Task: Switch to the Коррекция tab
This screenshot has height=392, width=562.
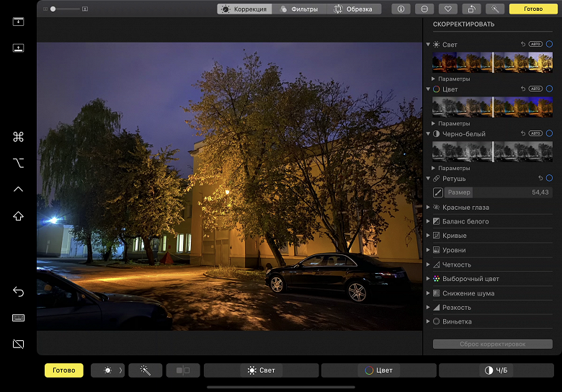Action: 244,9
